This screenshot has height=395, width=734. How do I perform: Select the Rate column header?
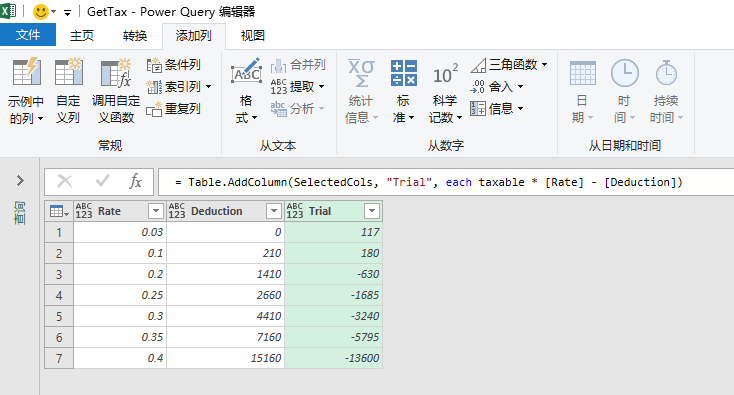(120, 211)
